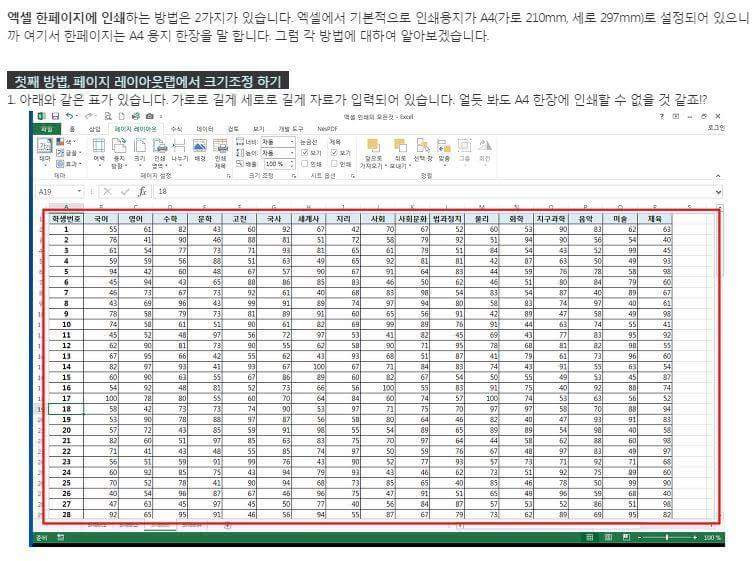Open the Breaks (나누기) button
The image size is (756, 561).
tap(179, 152)
